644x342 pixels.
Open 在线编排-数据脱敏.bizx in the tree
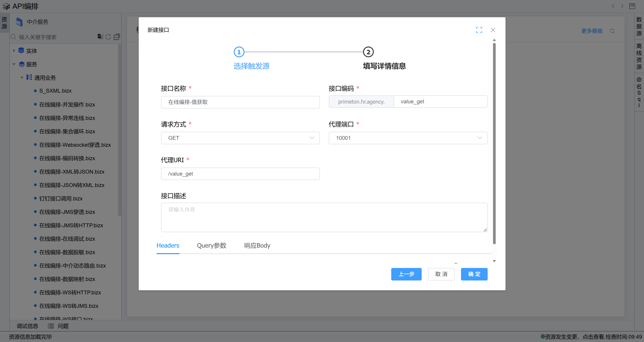pyautogui.click(x=67, y=252)
